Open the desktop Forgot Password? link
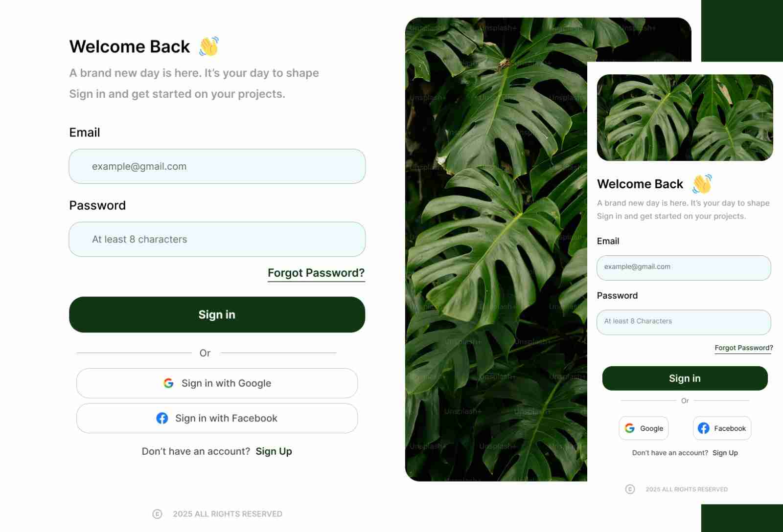This screenshot has width=783, height=532. click(x=316, y=273)
